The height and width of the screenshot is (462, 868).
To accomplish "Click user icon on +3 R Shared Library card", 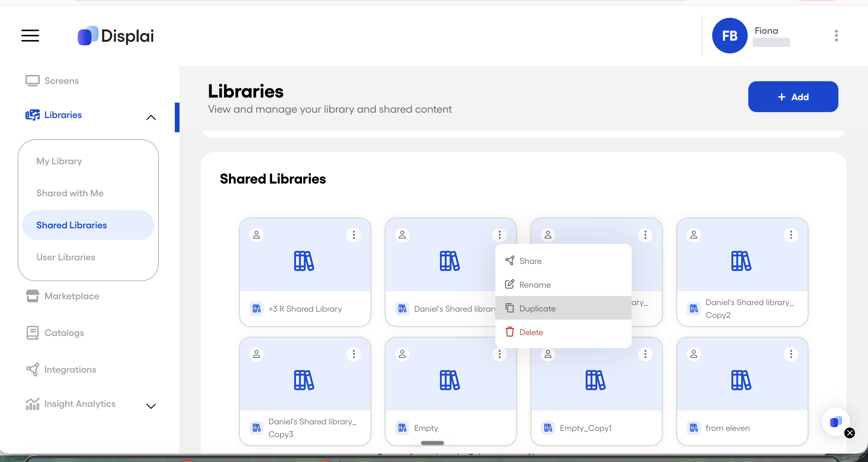I will tap(257, 235).
